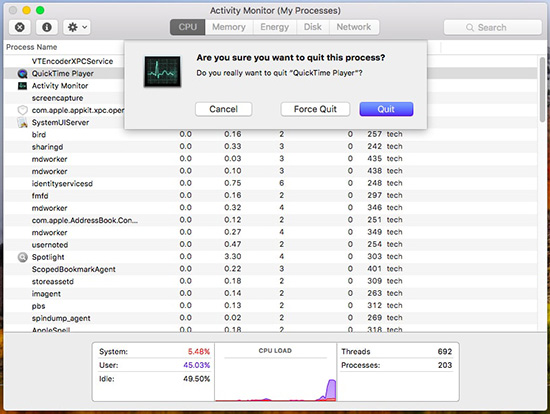Select the bird process row
This screenshot has width=550, height=414.
pyautogui.click(x=270, y=134)
